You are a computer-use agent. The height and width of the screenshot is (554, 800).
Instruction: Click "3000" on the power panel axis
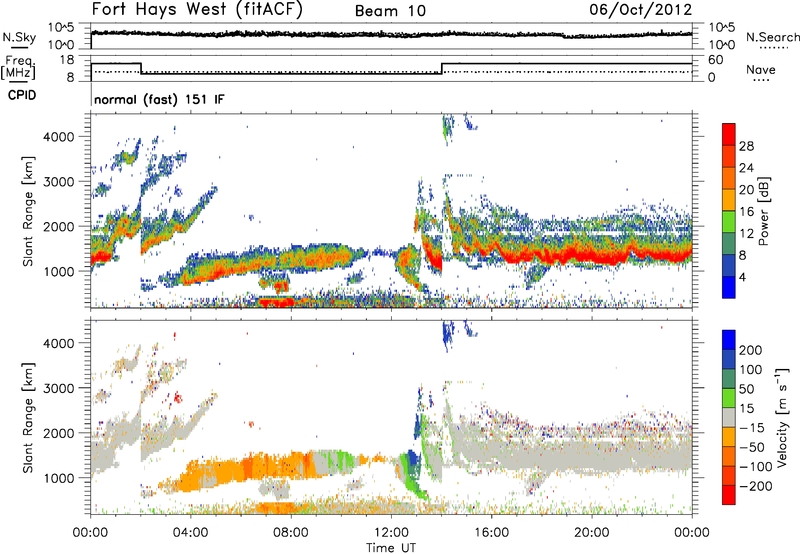click(58, 182)
